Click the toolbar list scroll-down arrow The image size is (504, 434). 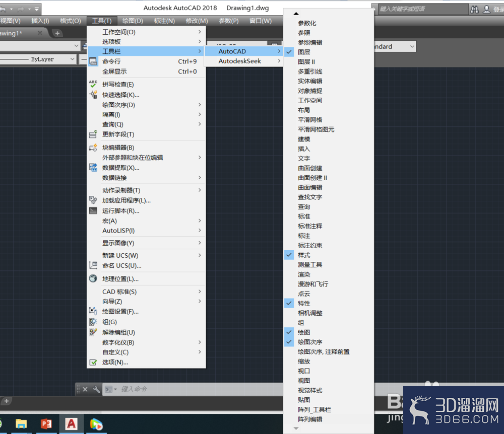296,428
